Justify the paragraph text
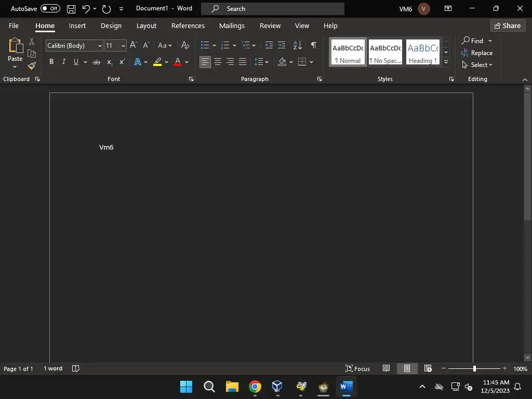The image size is (532, 399). tap(243, 62)
